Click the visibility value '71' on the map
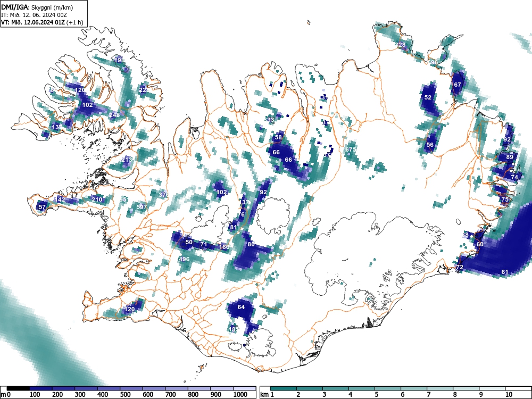Screen dimensions: 532x399 click(204, 244)
